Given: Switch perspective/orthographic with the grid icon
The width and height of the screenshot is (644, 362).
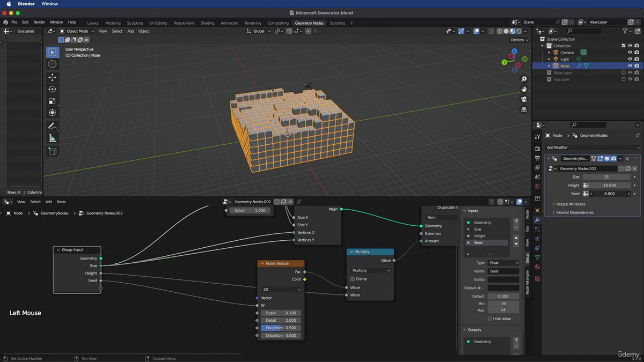Looking at the screenshot, I should [x=524, y=109].
